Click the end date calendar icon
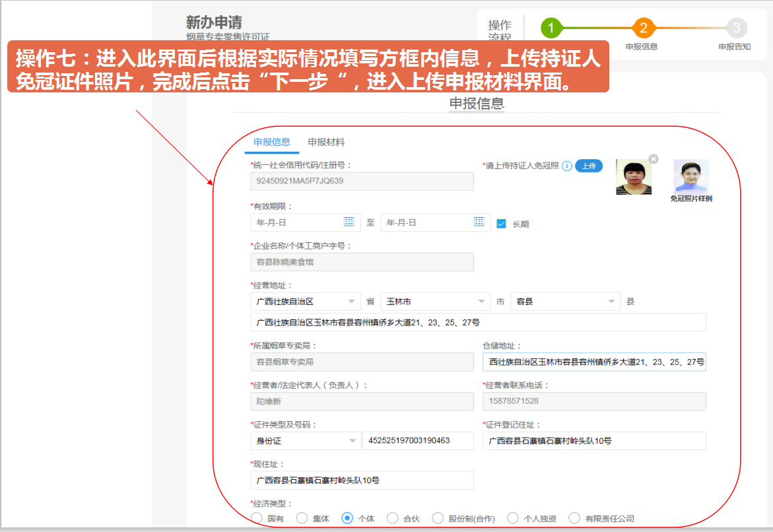Screen dimensions: 773x532 (479, 222)
